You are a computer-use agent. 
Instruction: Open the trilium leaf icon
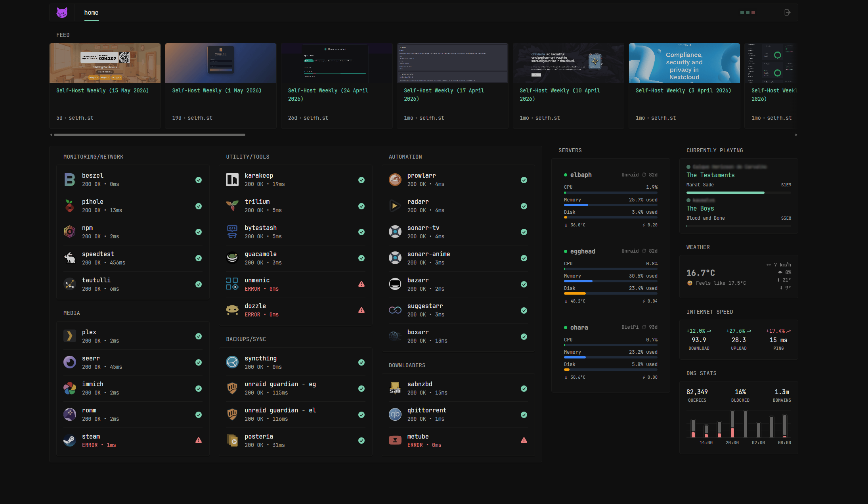click(232, 206)
